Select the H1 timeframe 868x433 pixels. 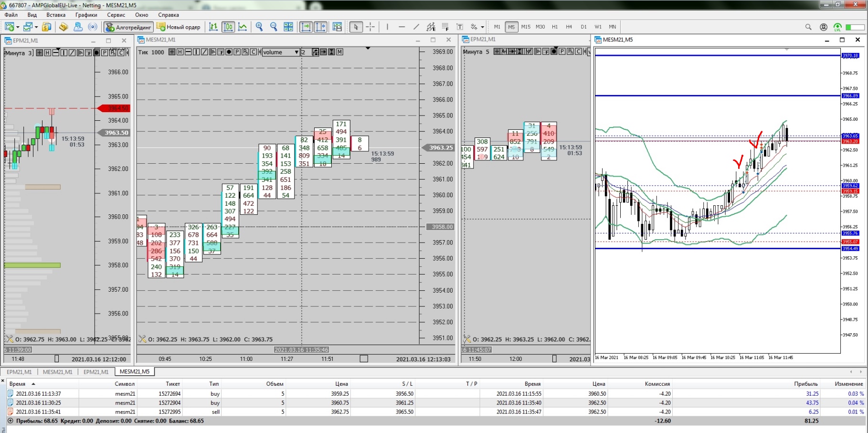(x=555, y=27)
